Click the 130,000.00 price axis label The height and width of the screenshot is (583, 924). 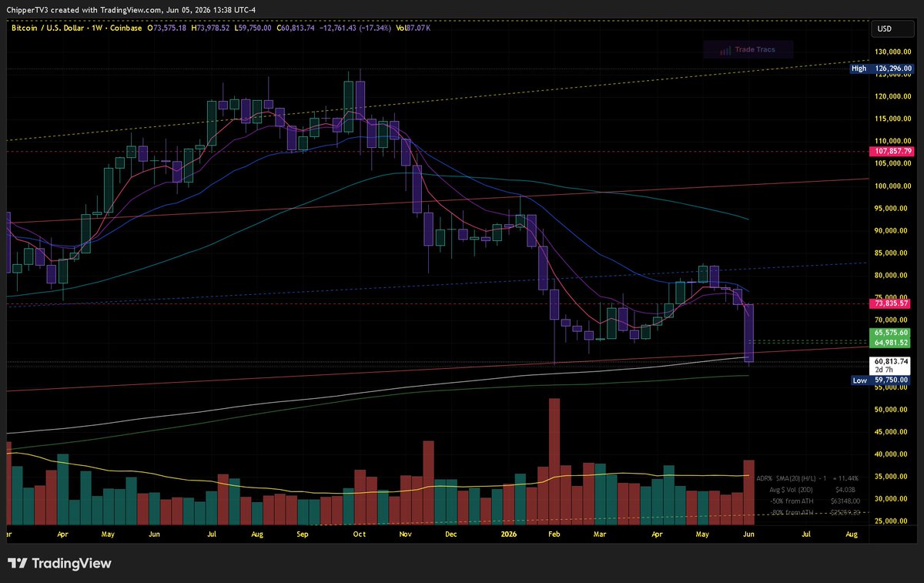point(892,52)
